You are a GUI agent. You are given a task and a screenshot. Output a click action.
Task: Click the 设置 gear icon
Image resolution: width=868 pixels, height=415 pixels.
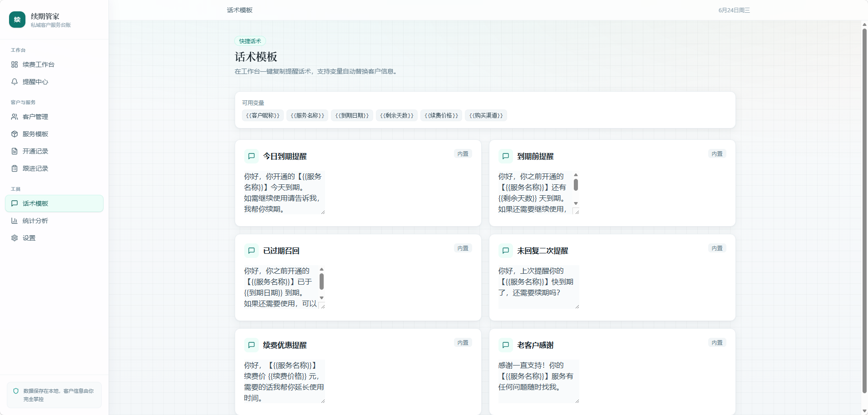click(x=15, y=238)
